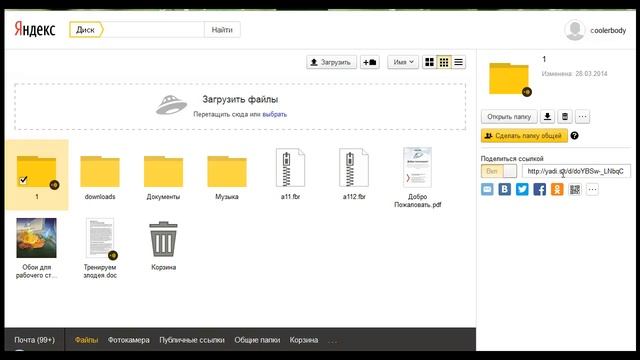Focus the Yandex search input field
The width and height of the screenshot is (640, 360).
click(153, 30)
